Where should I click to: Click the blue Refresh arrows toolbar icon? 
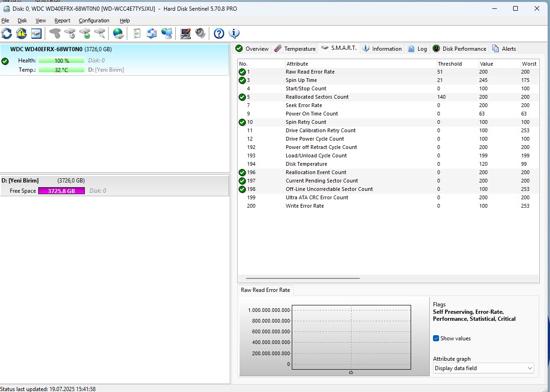(7, 34)
